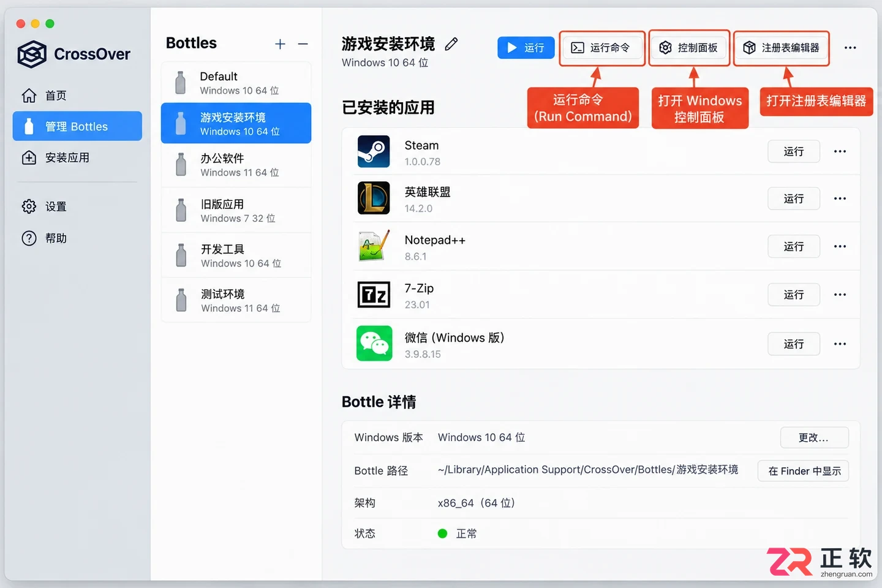Click 在 Finder 中显示 button

pos(804,470)
